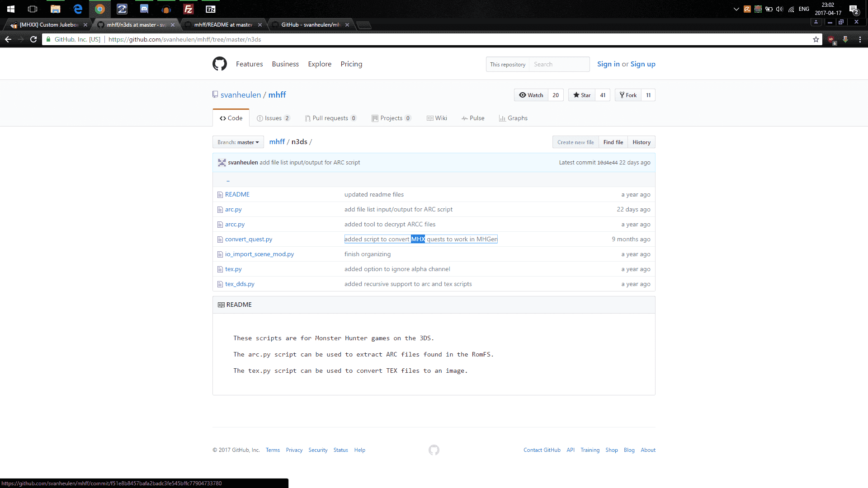Open the Issues tab

(x=273, y=118)
